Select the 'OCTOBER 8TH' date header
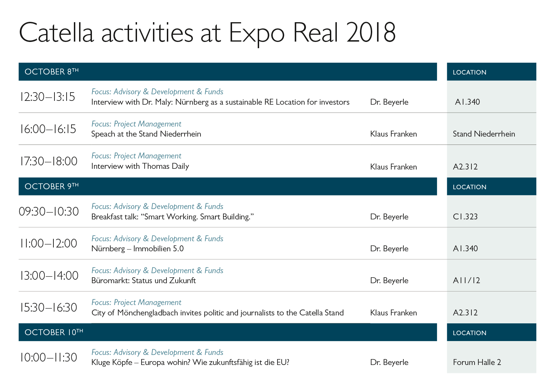Screen dimensions: 555x392 [x=228, y=72]
